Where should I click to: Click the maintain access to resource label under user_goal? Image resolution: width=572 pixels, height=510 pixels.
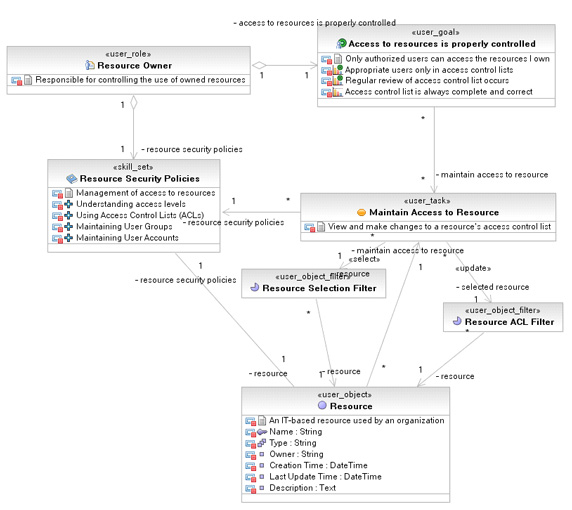(492, 175)
